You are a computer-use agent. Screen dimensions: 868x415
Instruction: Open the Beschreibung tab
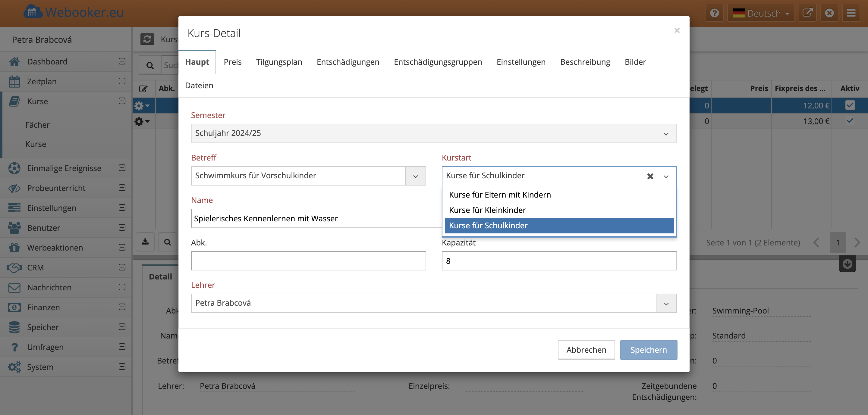(585, 62)
